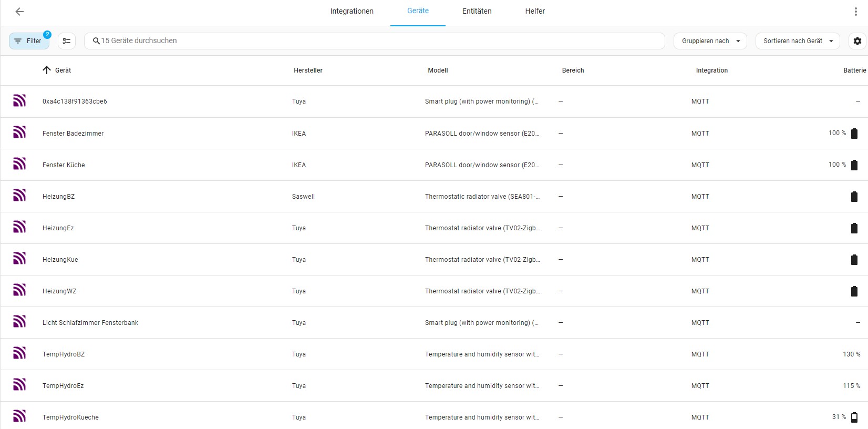Click battery icon of HeizungKue
Viewport: 868px width, 429px height.
854,260
